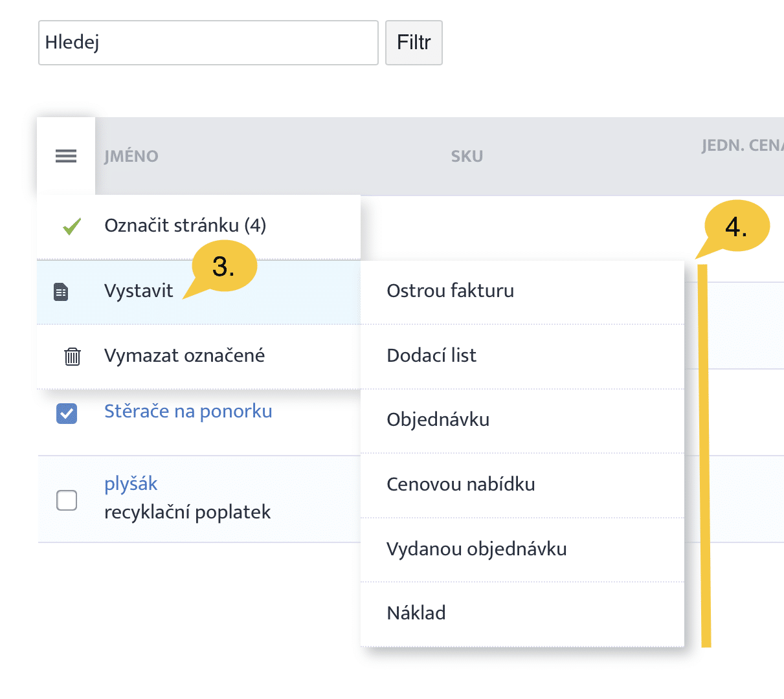Open the plyšák product link
This screenshot has height=699, width=784.
pos(131,483)
